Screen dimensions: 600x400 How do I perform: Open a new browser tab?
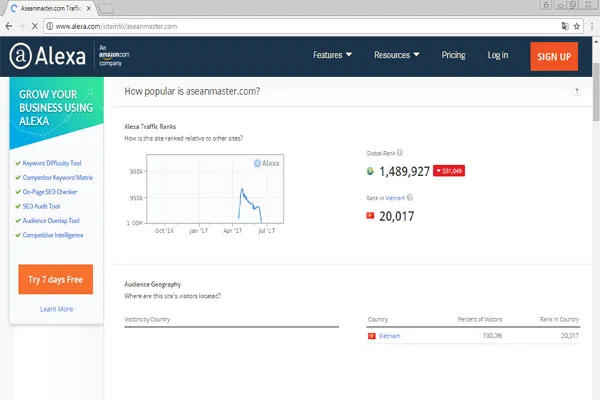tap(106, 8)
